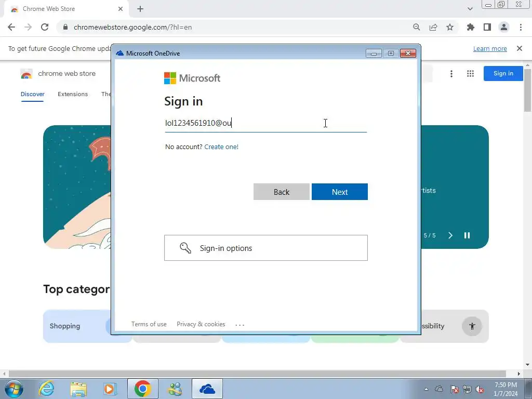Open the Shopping category
Image resolution: width=532 pixels, height=399 pixels.
(77, 326)
